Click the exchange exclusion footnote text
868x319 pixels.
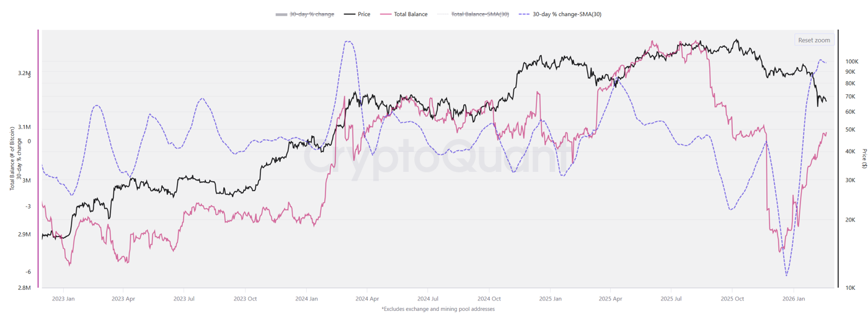438,309
